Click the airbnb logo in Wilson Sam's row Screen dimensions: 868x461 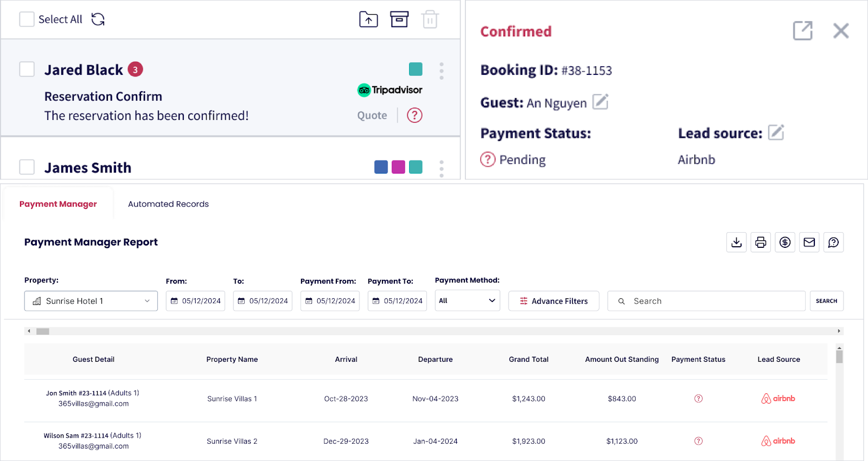(778, 441)
